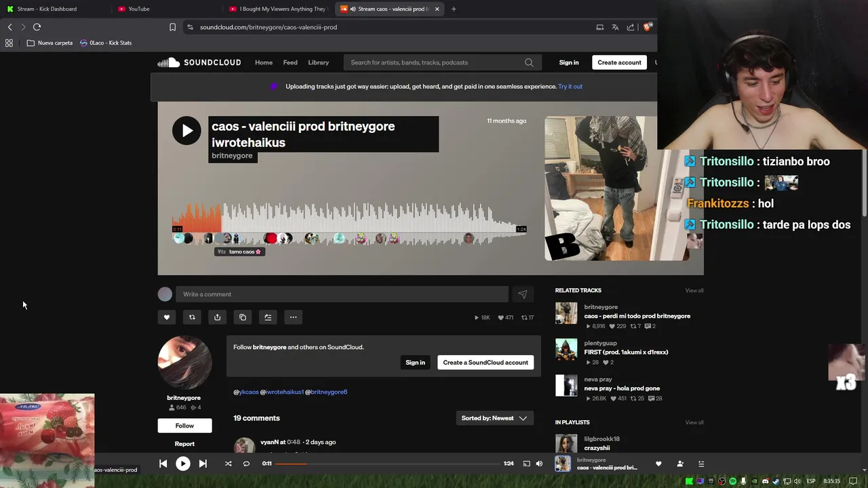Open the Brave Shields lion icon
Image resolution: width=868 pixels, height=488 pixels.
pos(648,27)
